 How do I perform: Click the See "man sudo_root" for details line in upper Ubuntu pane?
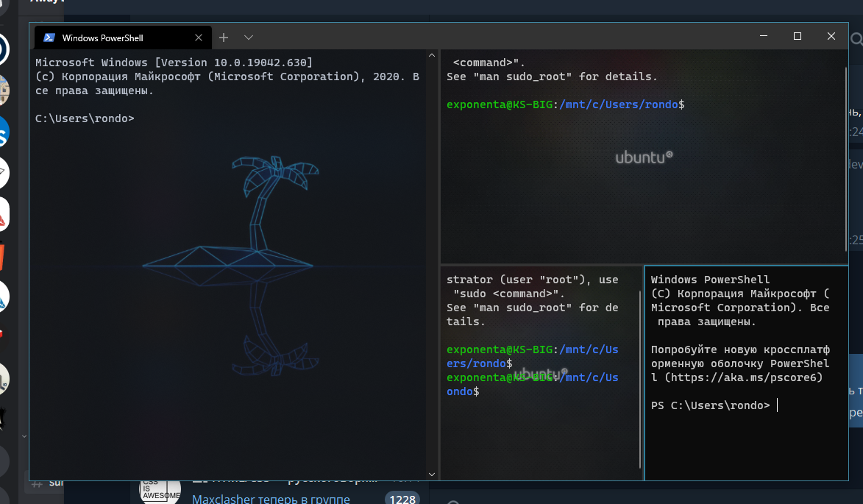(x=552, y=77)
